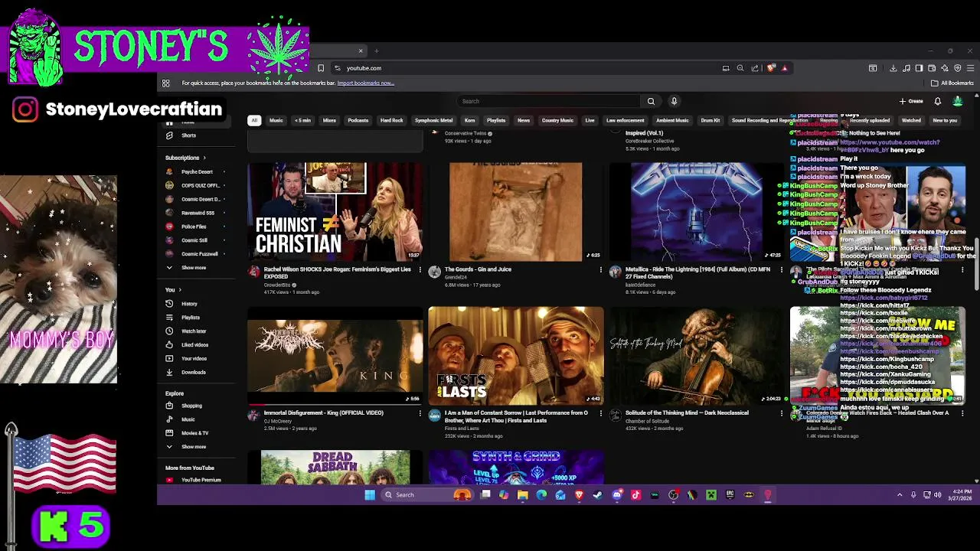This screenshot has height=551, width=980.
Task: Open the Psyche Desert subscription
Action: 198,171
